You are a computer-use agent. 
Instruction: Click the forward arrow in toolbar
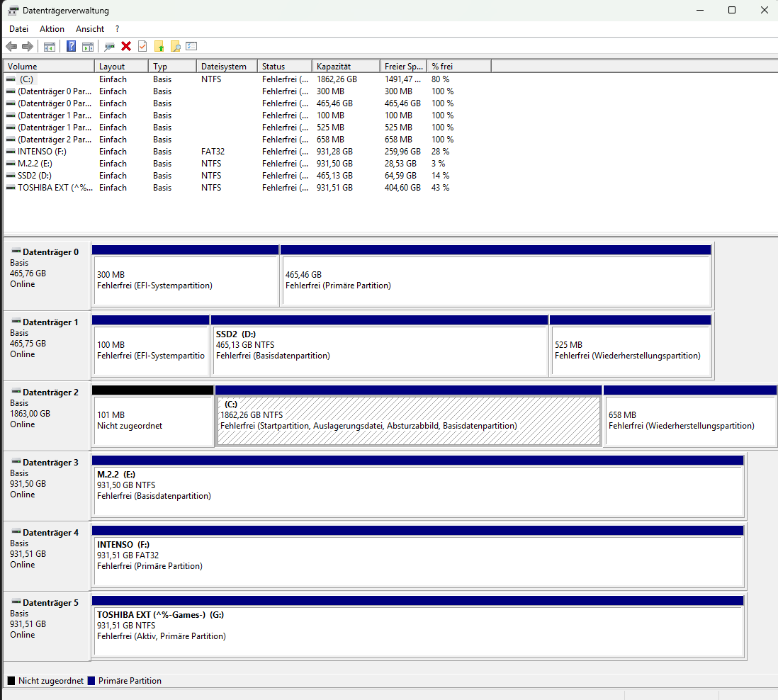pos(28,46)
